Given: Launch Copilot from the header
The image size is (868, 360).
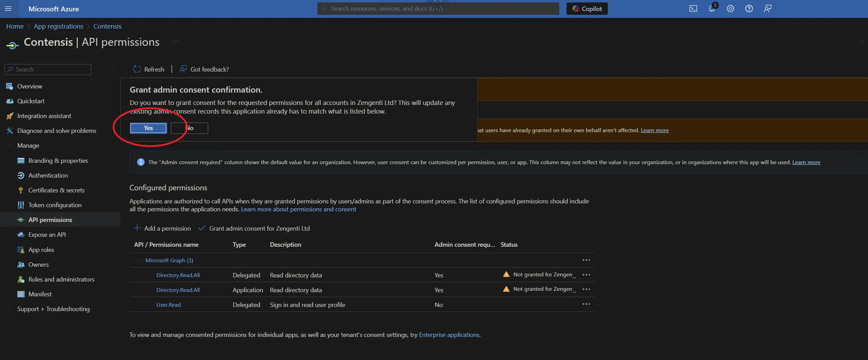Looking at the screenshot, I should tap(587, 9).
